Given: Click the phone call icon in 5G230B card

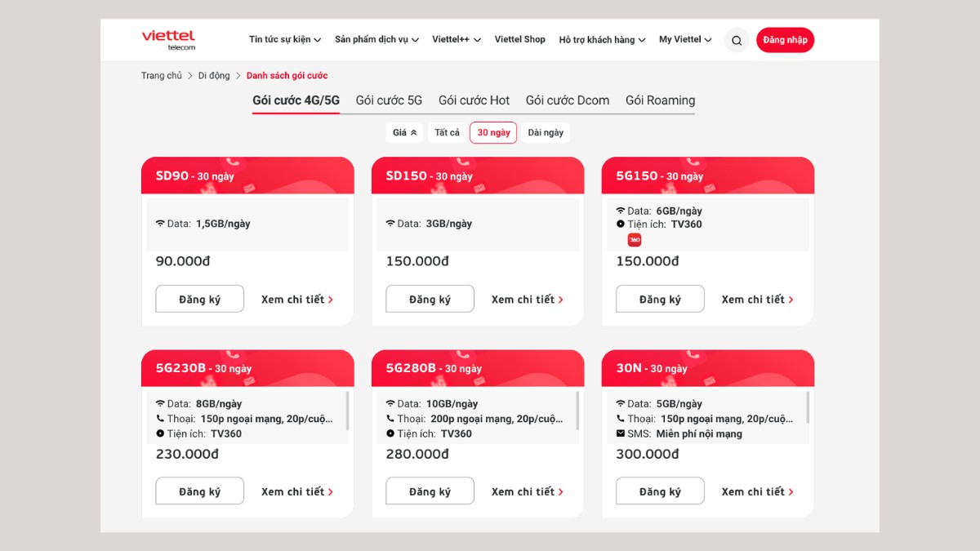Looking at the screenshot, I should (160, 419).
